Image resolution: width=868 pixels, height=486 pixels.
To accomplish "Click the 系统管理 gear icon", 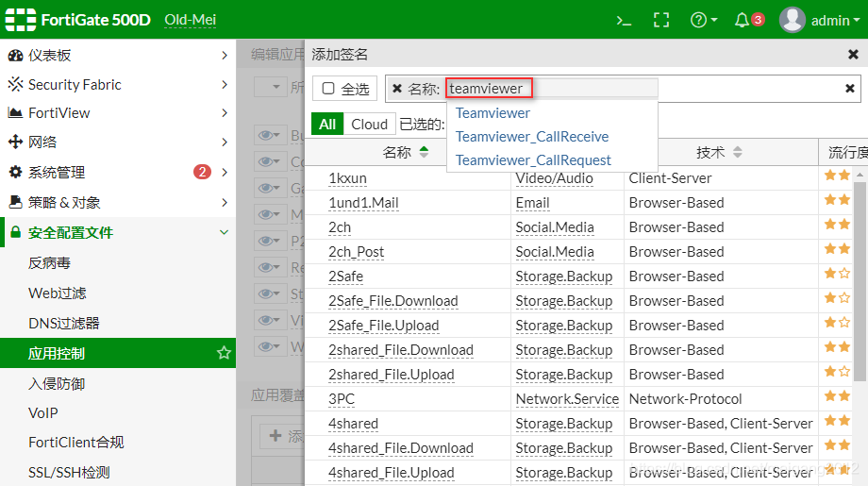I will pyautogui.click(x=15, y=172).
